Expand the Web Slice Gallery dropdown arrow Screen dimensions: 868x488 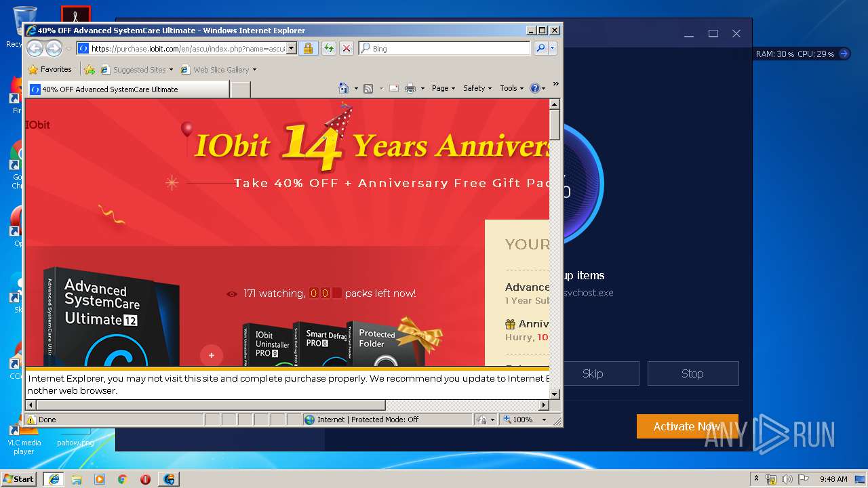click(x=255, y=69)
